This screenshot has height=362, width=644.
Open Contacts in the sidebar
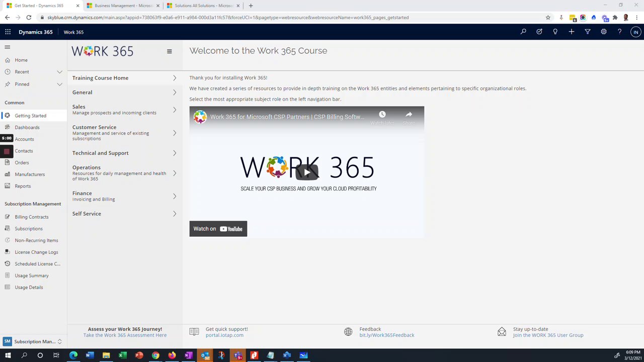click(x=24, y=151)
